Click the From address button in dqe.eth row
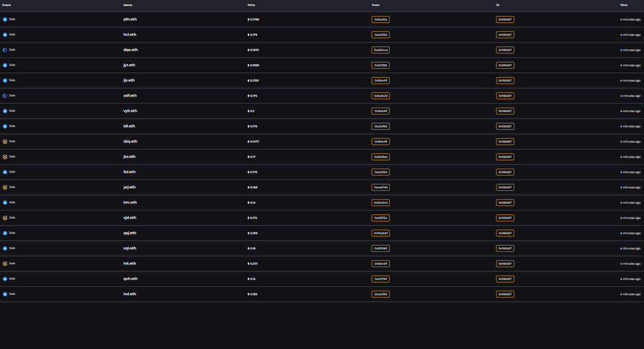 pos(380,50)
